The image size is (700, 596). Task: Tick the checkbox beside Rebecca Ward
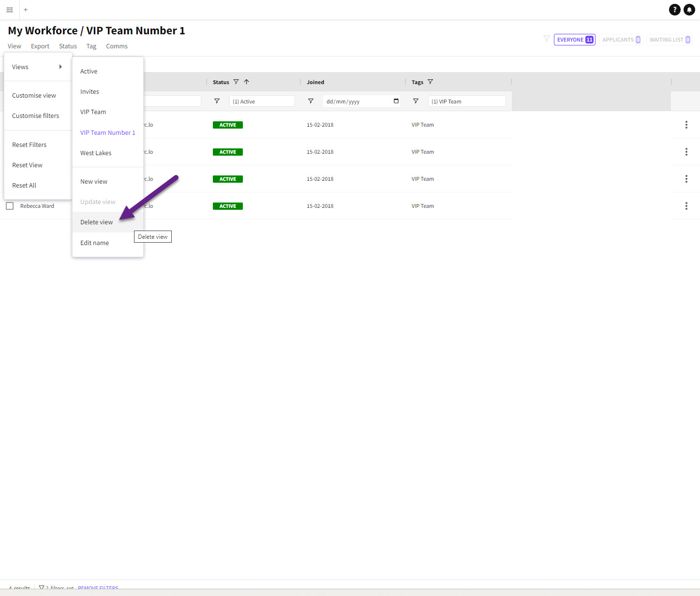point(10,206)
